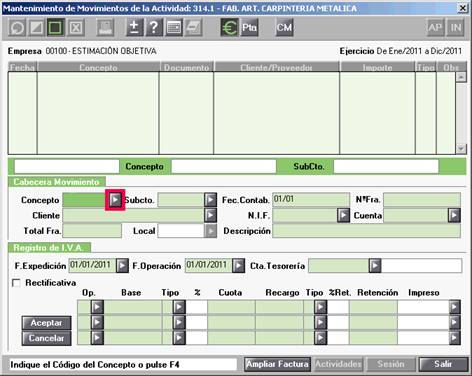
Task: Open the plus/minus calculator tool
Action: [x=134, y=27]
